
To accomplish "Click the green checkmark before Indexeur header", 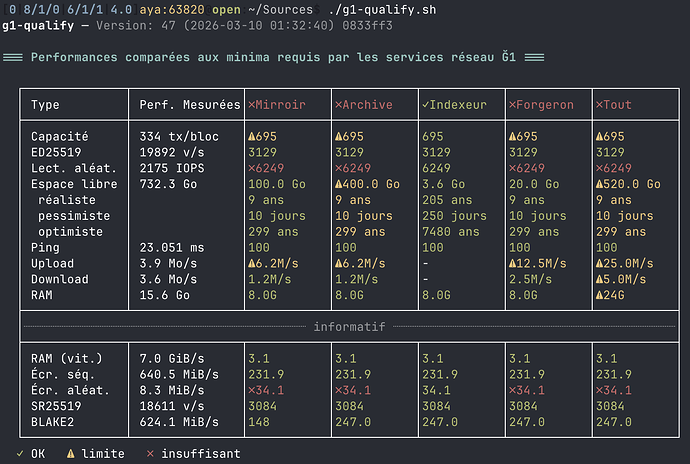I will 426,105.
